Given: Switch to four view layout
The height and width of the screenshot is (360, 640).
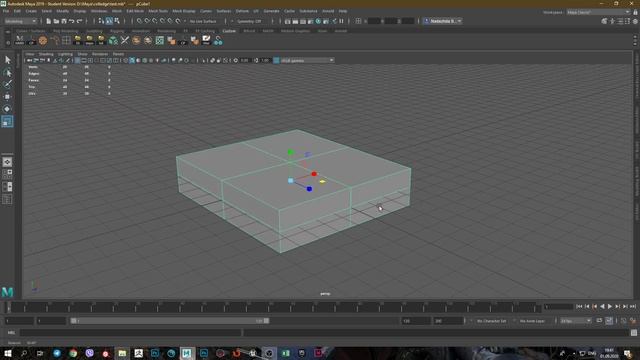Looking at the screenshot, I should click(7, 174).
